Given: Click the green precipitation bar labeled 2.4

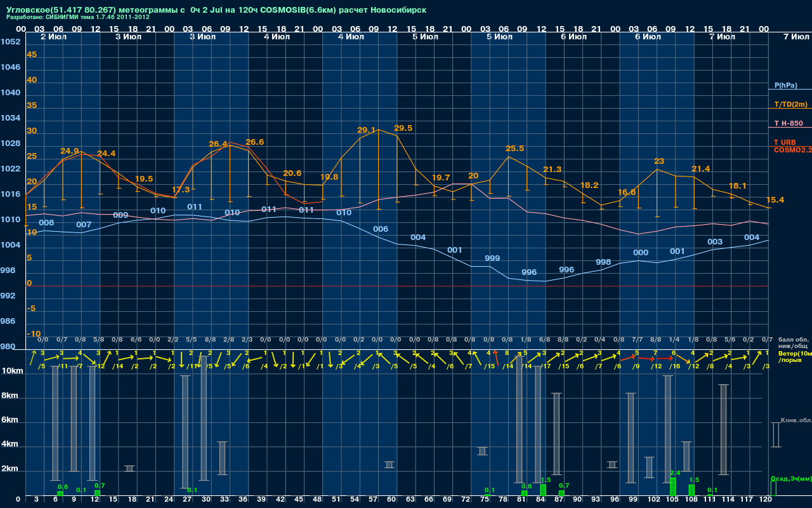Looking at the screenshot, I should click(673, 486).
